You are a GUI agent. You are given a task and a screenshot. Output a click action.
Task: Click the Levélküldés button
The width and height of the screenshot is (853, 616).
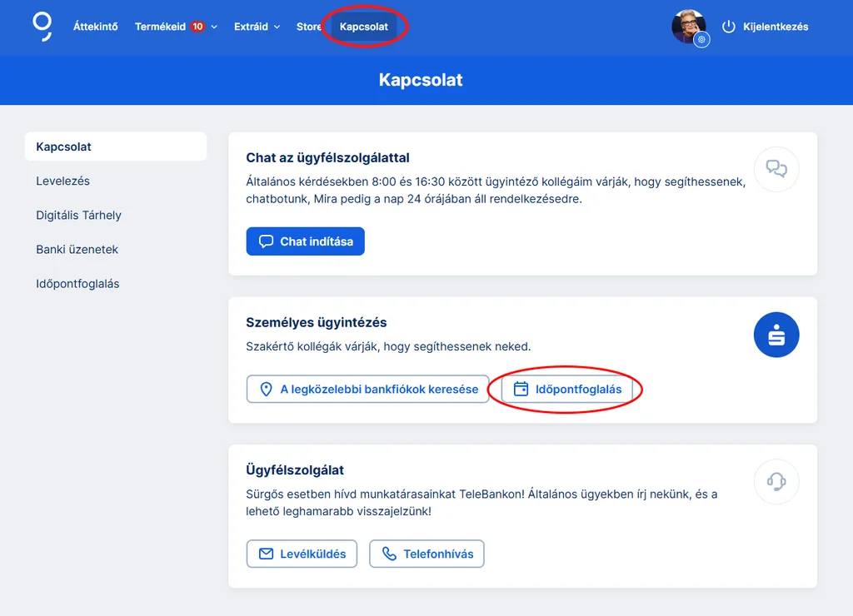coord(302,554)
